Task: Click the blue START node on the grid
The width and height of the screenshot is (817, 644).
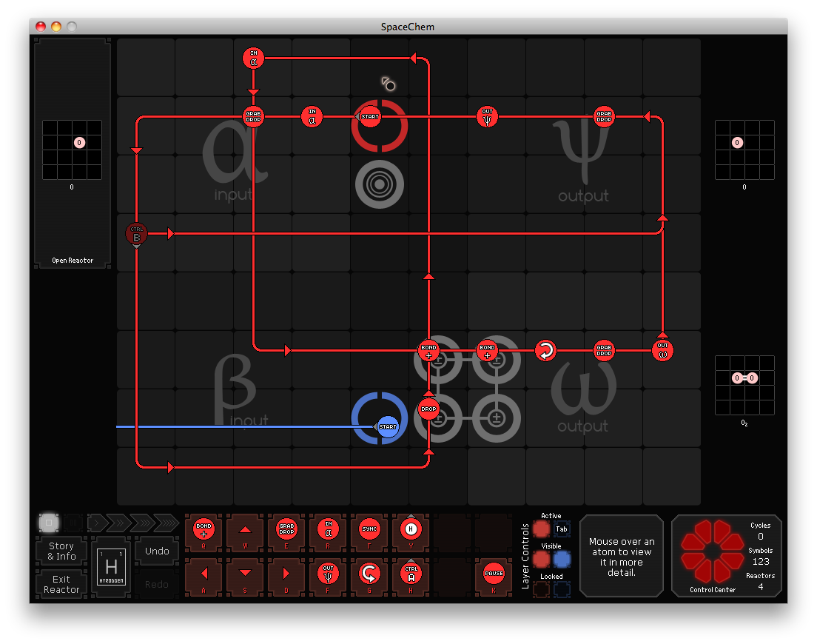Action: click(x=387, y=426)
